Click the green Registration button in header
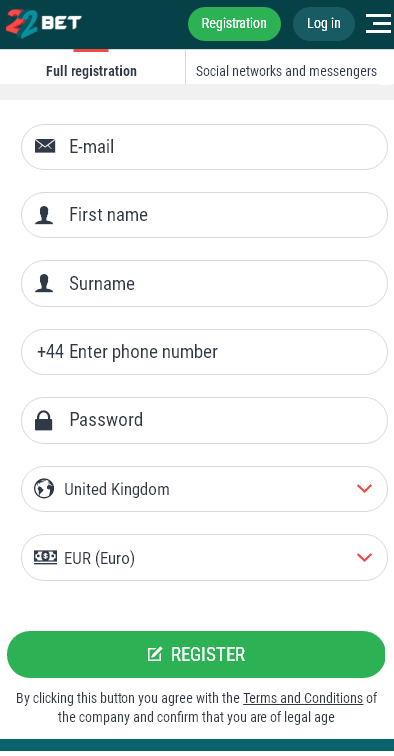This screenshot has width=394, height=756. click(234, 24)
